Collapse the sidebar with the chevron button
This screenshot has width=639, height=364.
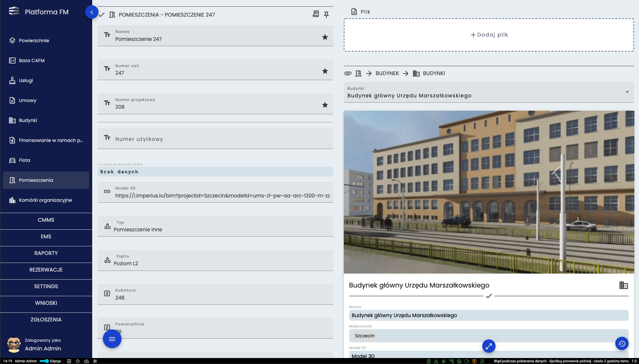pyautogui.click(x=92, y=12)
